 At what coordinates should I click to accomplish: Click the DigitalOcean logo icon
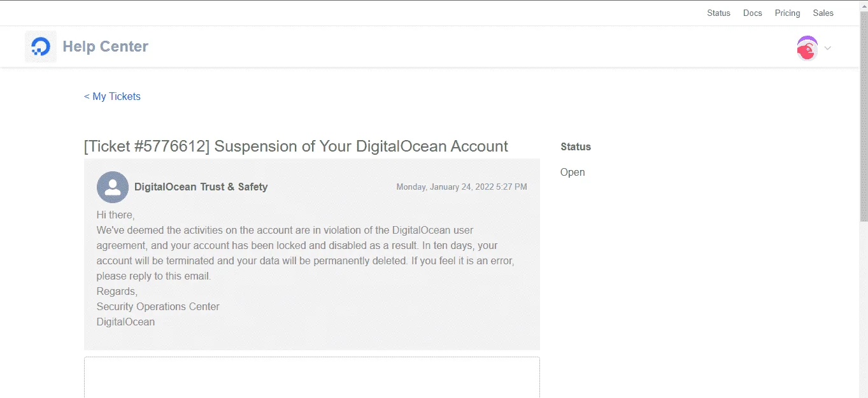[41, 46]
